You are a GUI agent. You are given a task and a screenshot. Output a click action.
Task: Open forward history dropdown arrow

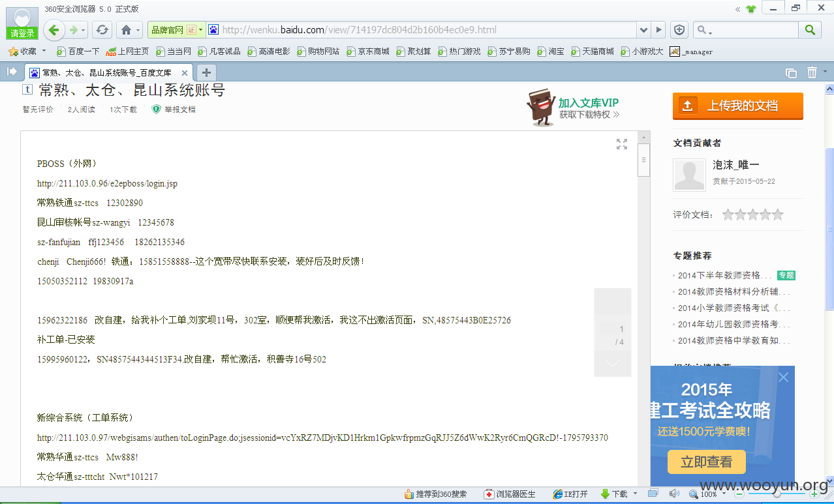pos(84,30)
